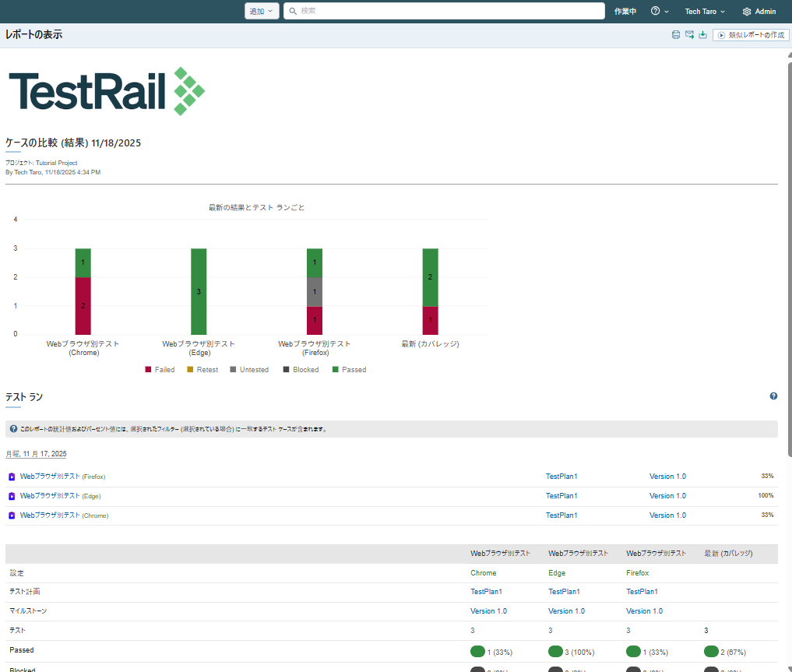Click the red Failed bar for Chrome
Screen dimensions: 792x672
(x=83, y=305)
